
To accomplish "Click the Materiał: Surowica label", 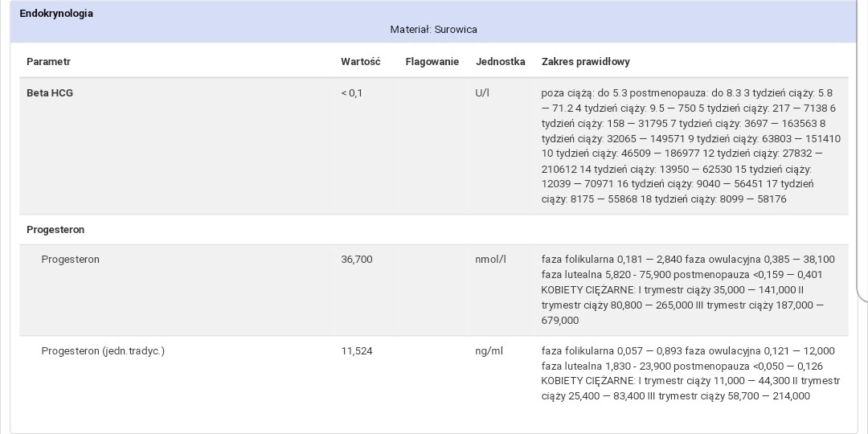I will click(433, 30).
